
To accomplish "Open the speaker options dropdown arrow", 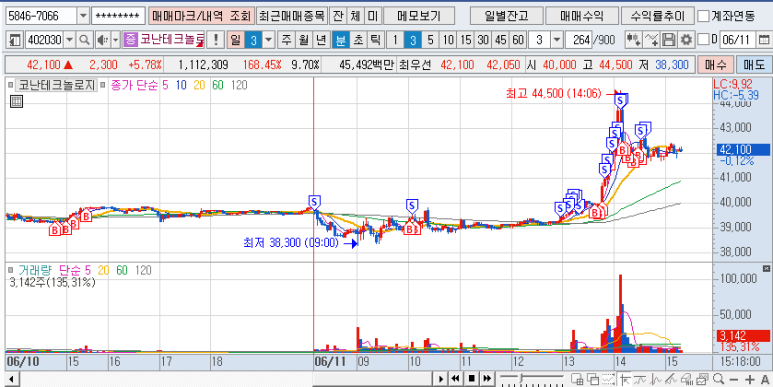I will tap(116, 40).
